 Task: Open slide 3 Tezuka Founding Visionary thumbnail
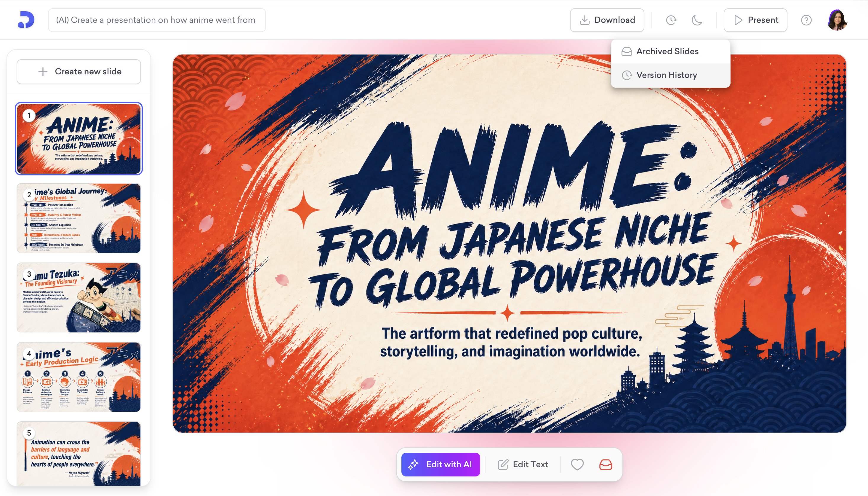point(79,297)
